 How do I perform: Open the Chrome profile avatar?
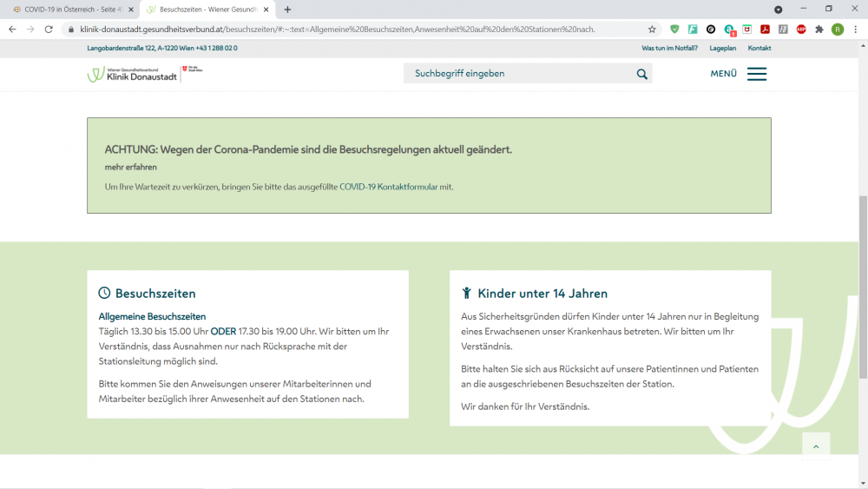pos(837,29)
